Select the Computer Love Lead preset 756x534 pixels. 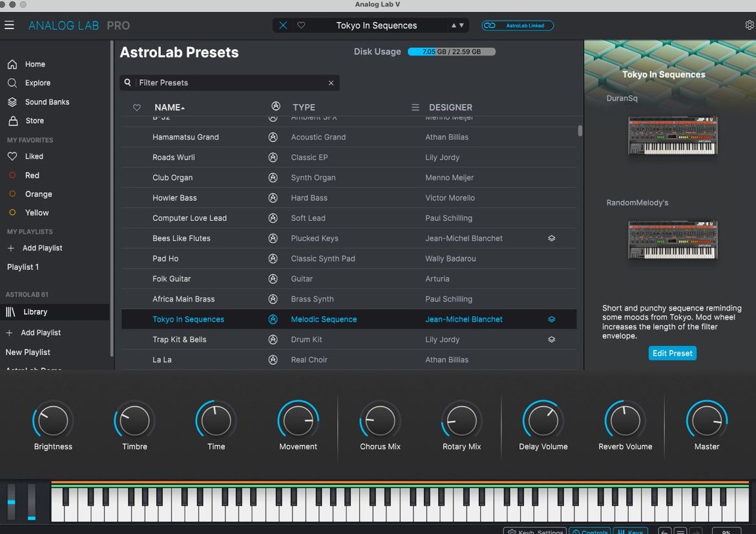(349, 218)
